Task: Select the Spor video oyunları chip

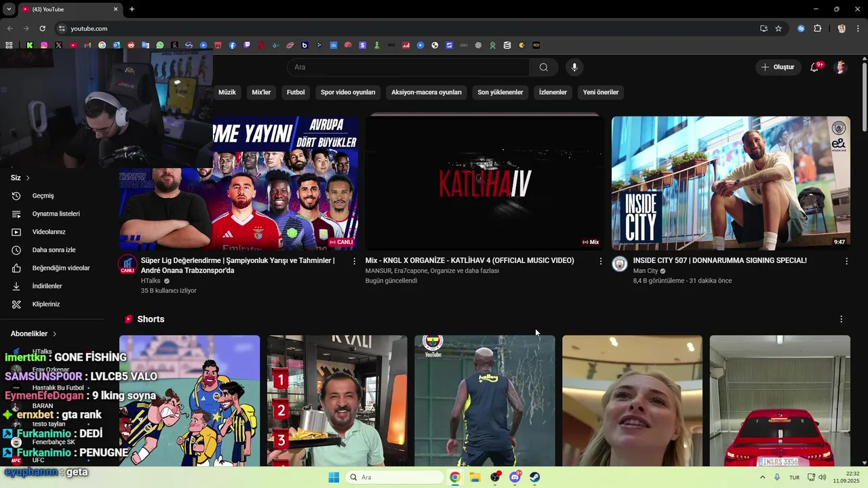Action: [348, 92]
